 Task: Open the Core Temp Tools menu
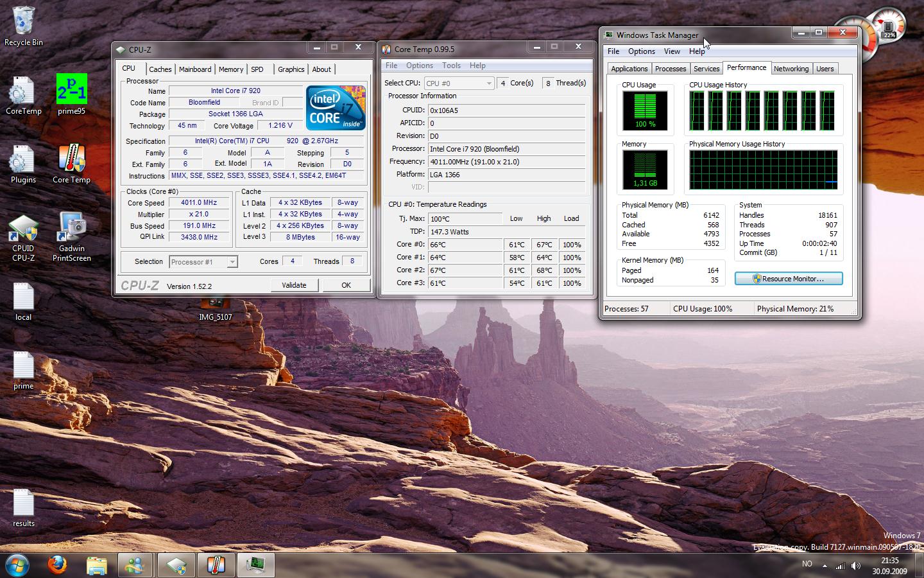(451, 66)
